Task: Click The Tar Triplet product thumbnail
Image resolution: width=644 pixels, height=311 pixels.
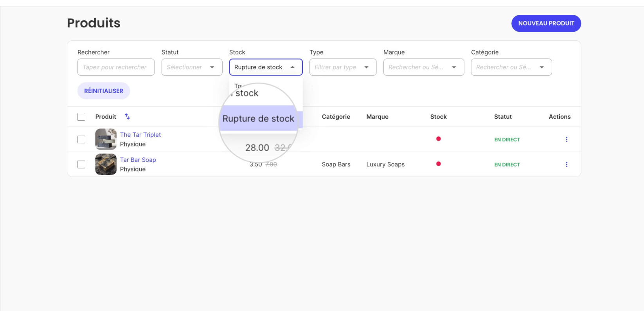Action: click(106, 139)
